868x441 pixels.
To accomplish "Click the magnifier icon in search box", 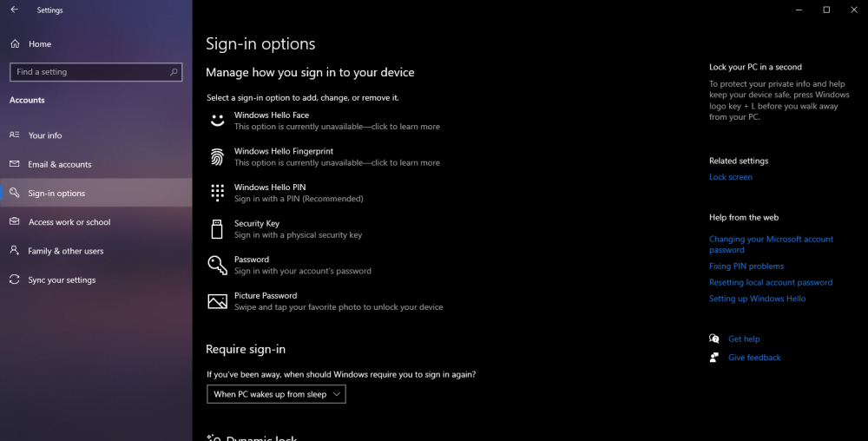I will click(174, 72).
